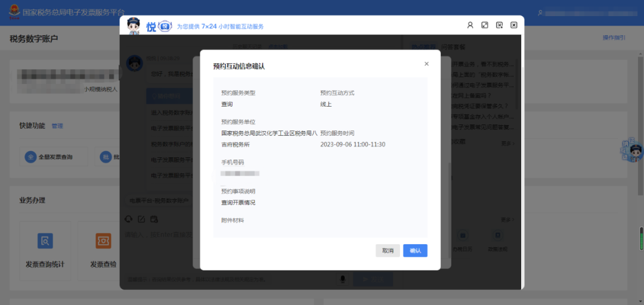Click the hot question 完税凭证要保管多久？
644x305 pixels.
tap(480, 106)
